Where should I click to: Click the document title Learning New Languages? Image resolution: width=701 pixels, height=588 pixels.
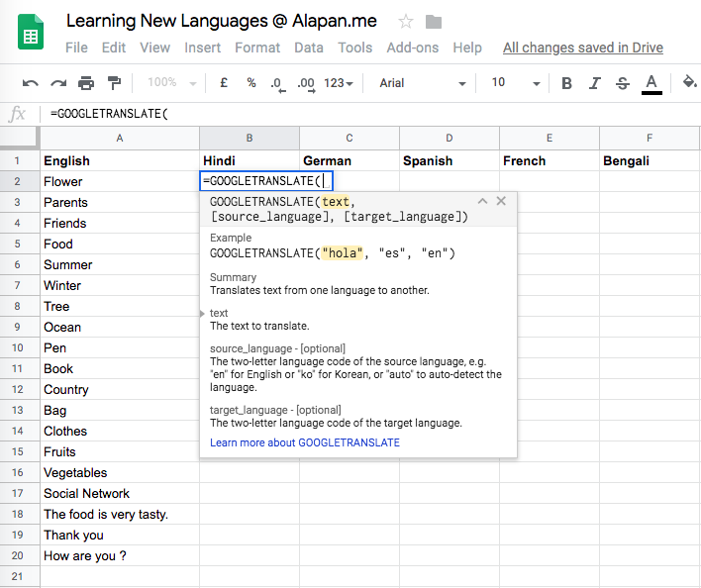coord(222,21)
